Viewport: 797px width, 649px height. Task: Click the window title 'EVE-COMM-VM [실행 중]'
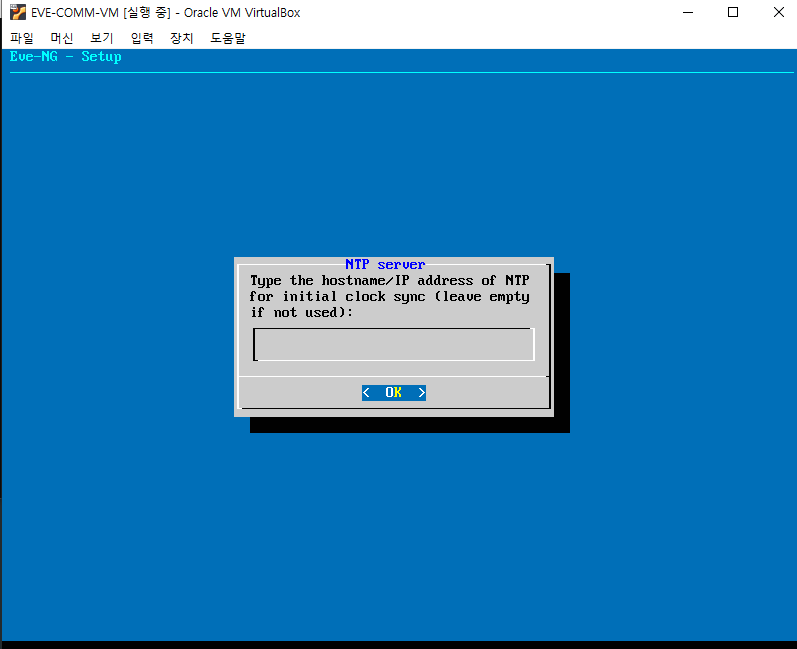pyautogui.click(x=101, y=12)
